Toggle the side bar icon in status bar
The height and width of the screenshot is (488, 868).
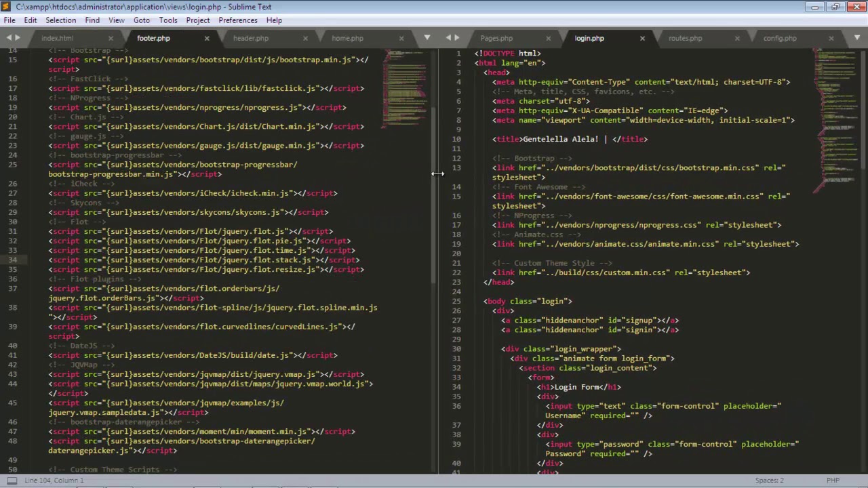pyautogui.click(x=12, y=481)
